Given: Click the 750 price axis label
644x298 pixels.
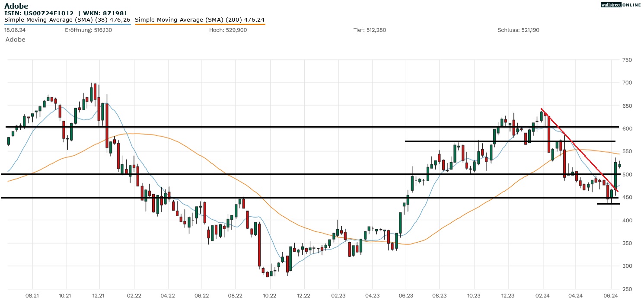Looking at the screenshot, I should (x=626, y=60).
